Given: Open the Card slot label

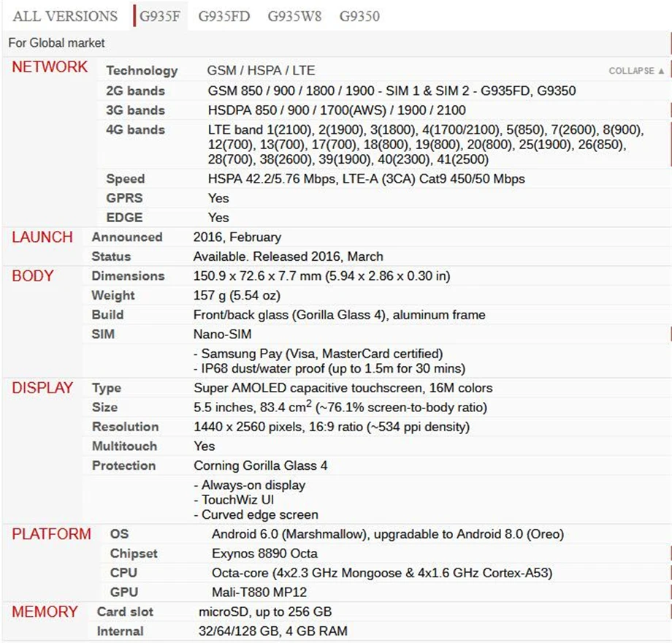Looking at the screenshot, I should (125, 612).
